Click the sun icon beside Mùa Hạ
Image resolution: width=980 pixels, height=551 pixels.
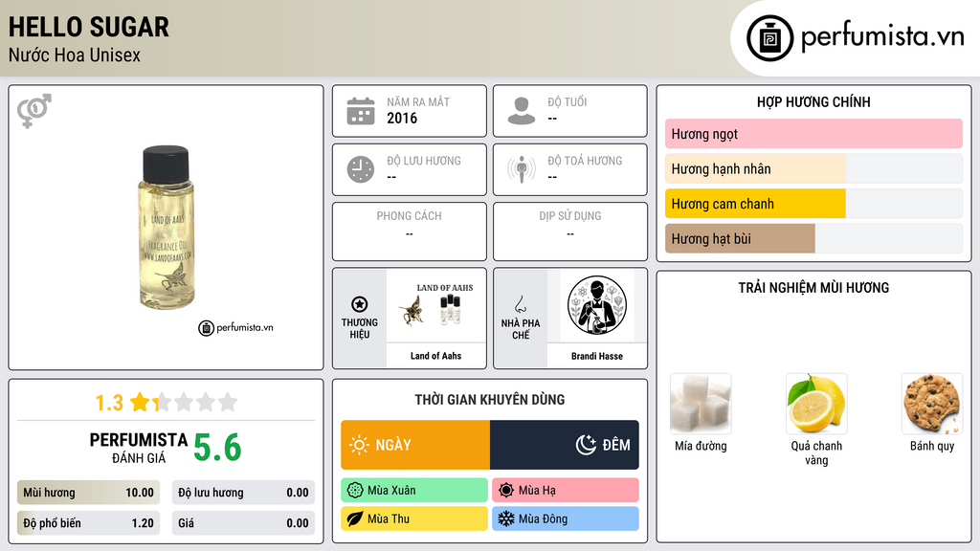click(x=506, y=491)
